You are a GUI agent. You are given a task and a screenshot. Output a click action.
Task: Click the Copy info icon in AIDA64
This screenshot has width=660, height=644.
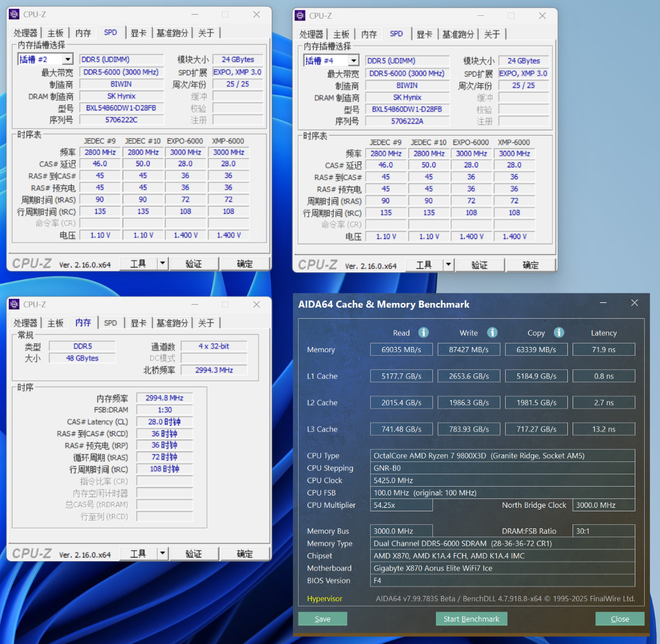[x=559, y=333]
